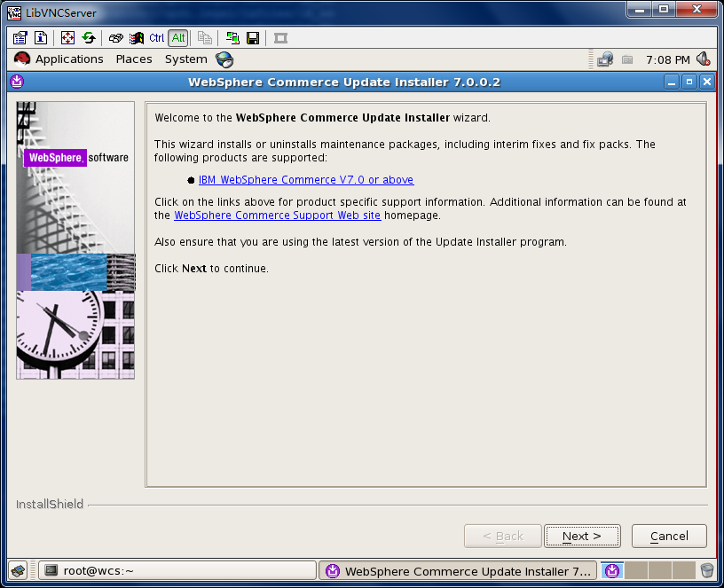The height and width of the screenshot is (588, 724).
Task: Click the save (floppy disk) toolbar icon
Action: [x=253, y=38]
